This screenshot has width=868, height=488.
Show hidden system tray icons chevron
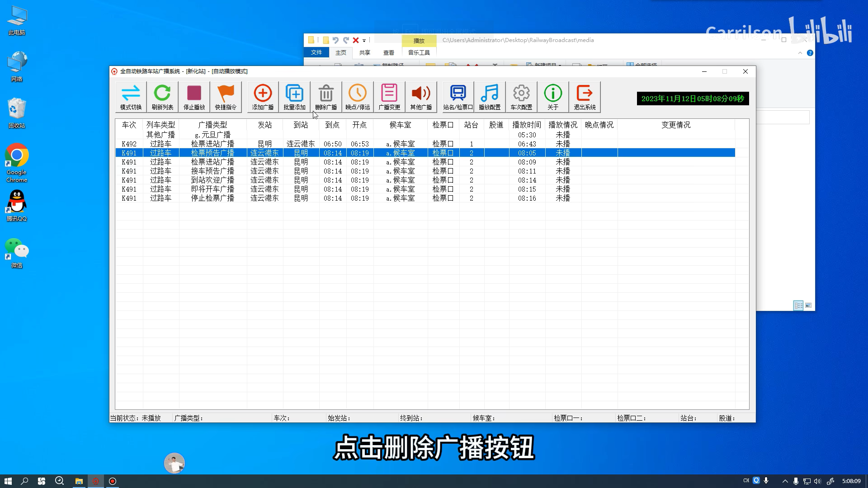pyautogui.click(x=785, y=481)
